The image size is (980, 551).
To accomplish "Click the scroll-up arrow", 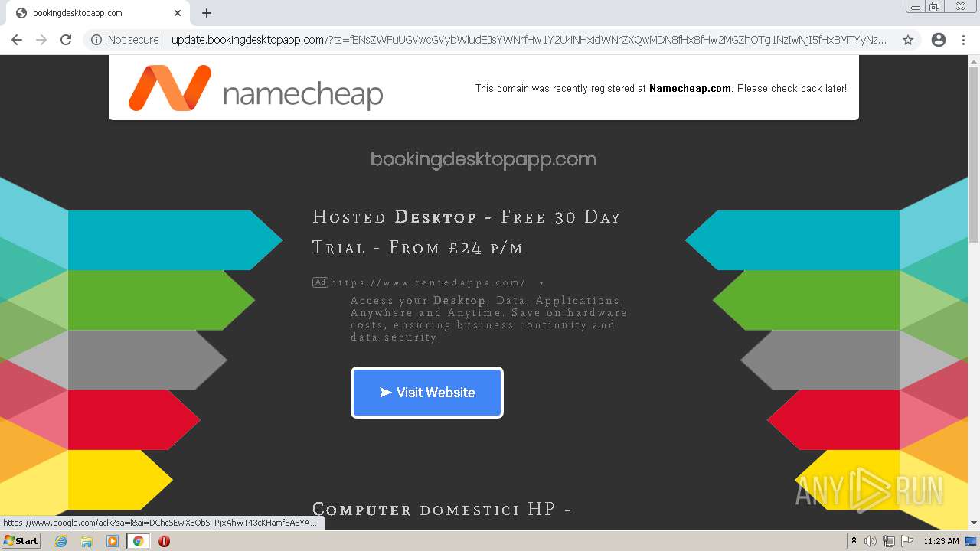I will click(x=974, y=61).
